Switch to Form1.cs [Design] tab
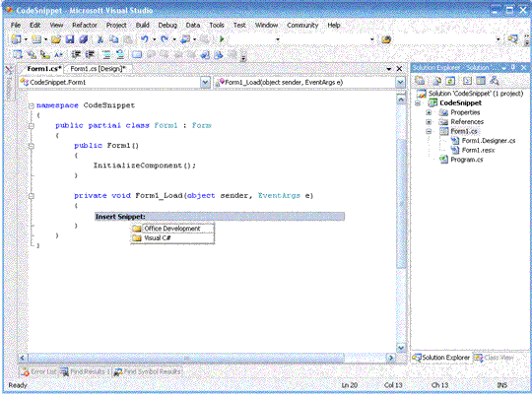The image size is (532, 399). [x=98, y=69]
